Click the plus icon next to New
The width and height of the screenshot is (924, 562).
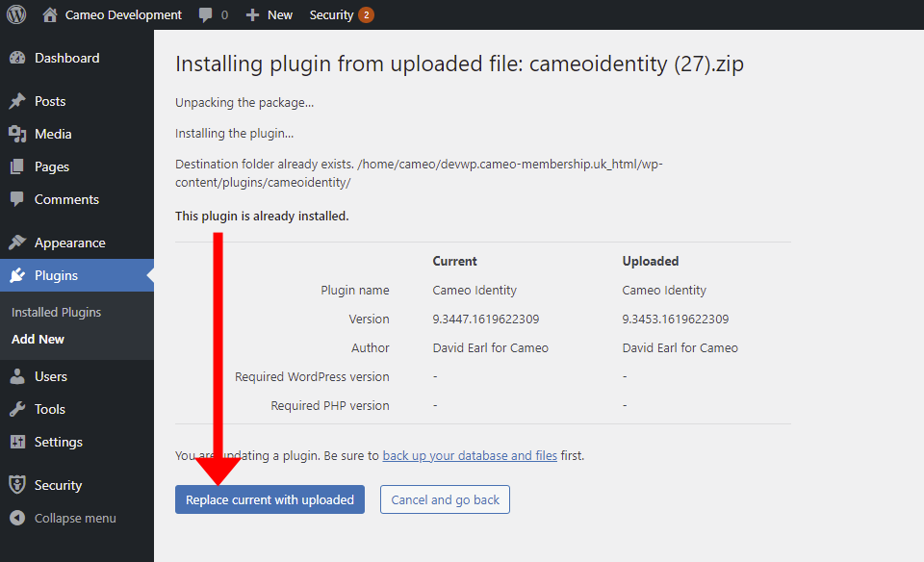click(x=252, y=15)
